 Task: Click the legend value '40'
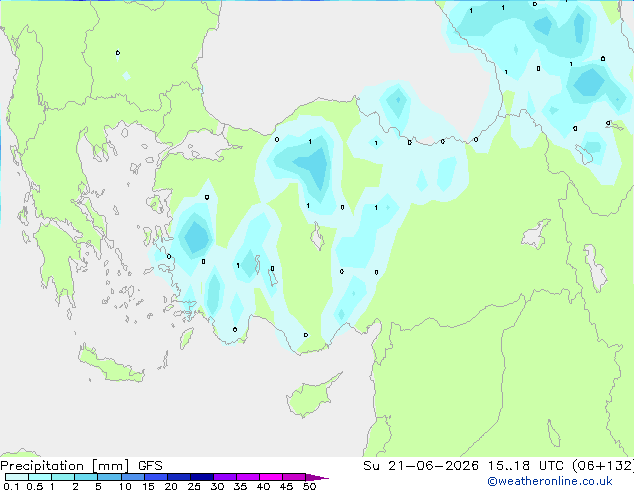(263, 486)
